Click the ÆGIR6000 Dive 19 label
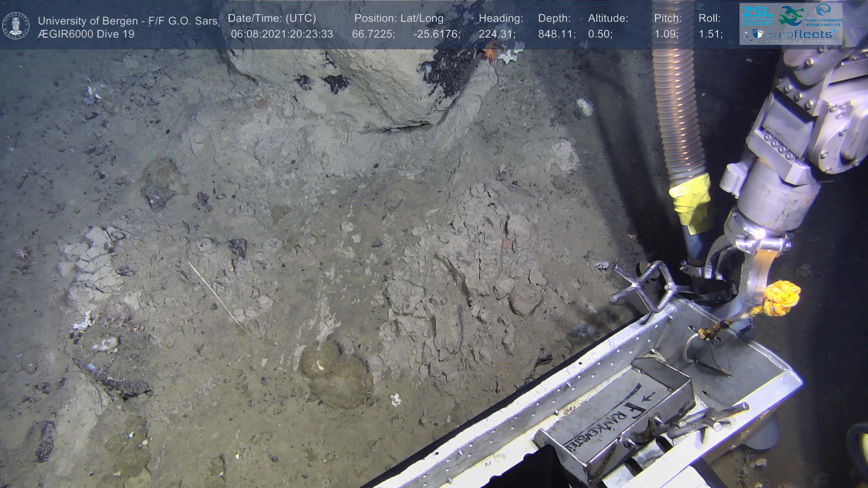Viewport: 868px width, 488px height. coord(86,34)
